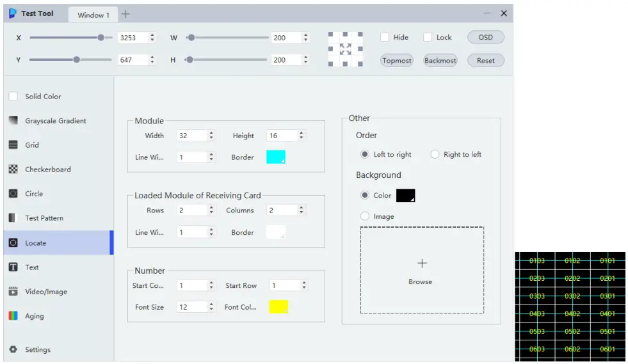628x364 pixels.
Task: Open the Grid pattern page
Action: point(58,145)
